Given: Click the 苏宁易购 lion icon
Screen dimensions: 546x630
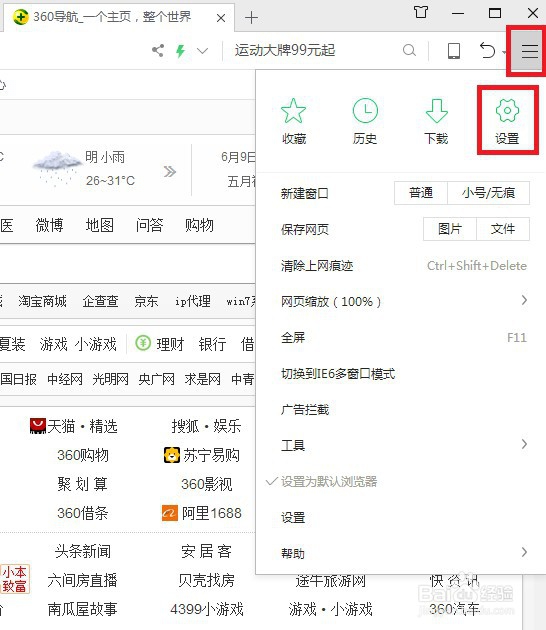Looking at the screenshot, I should click(x=172, y=455).
